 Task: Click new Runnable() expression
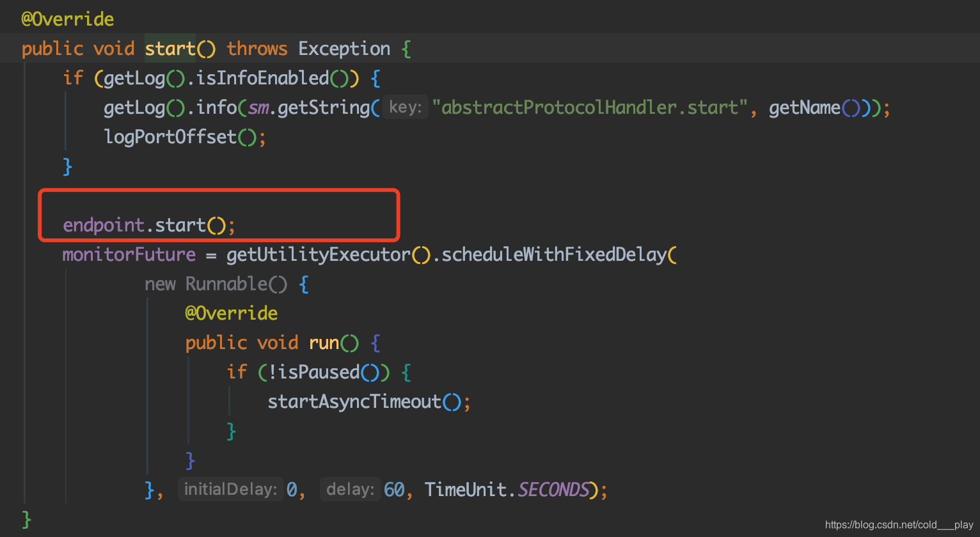point(216,284)
